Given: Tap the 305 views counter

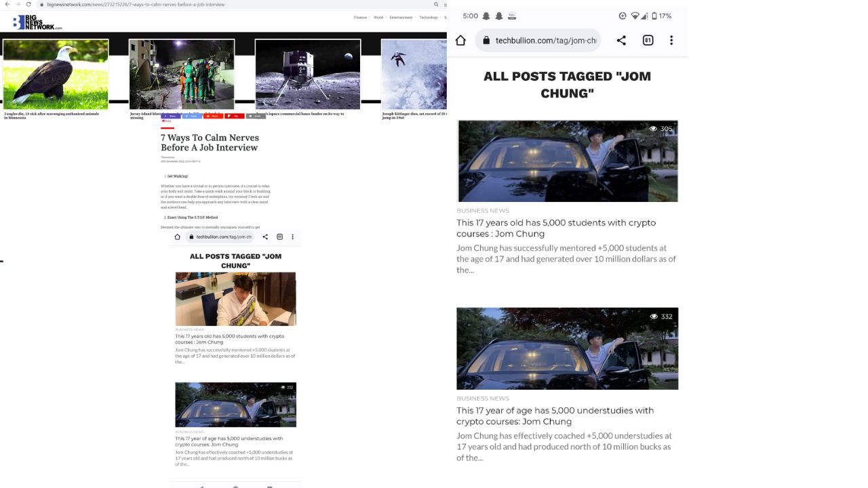Looking at the screenshot, I should point(661,129).
